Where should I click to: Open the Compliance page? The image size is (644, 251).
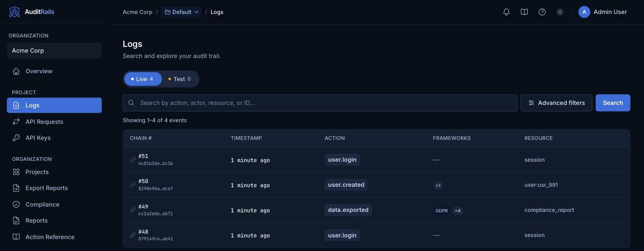coord(54,205)
